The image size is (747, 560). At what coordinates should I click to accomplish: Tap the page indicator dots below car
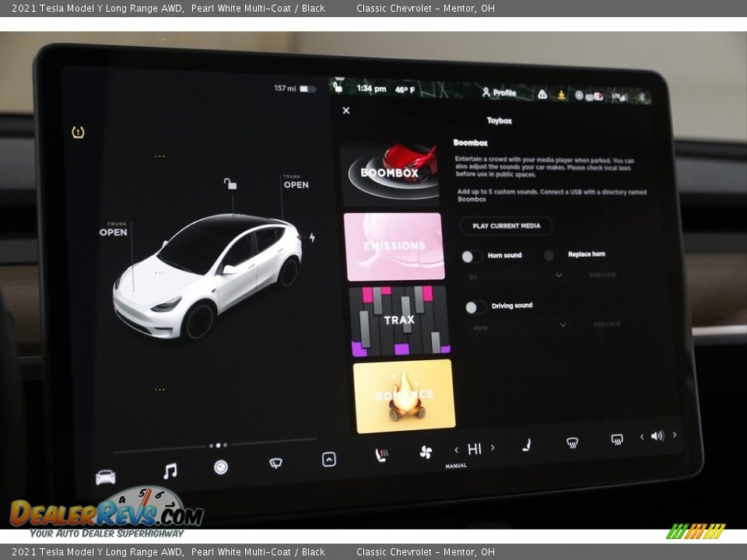pos(218,446)
